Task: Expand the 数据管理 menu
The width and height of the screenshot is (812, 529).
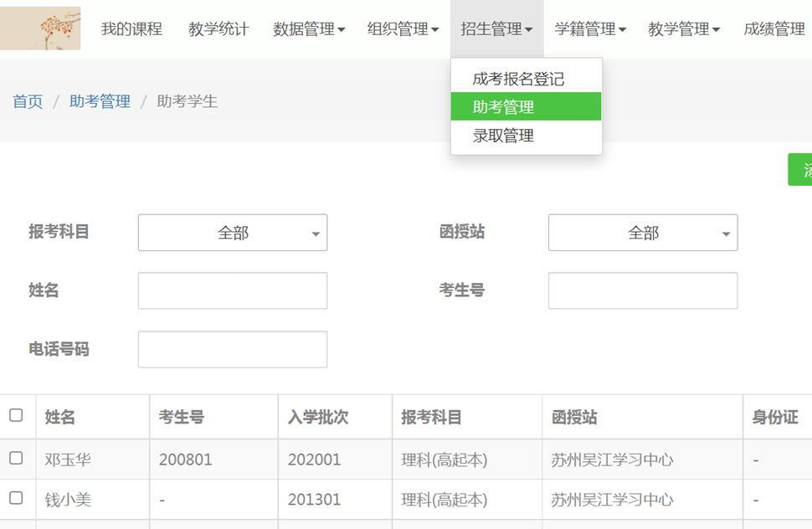Action: coord(309,29)
